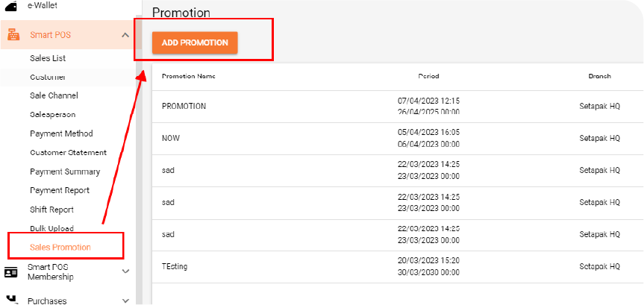Open Bulk Upload menu item
644x305 pixels.
coord(51,228)
